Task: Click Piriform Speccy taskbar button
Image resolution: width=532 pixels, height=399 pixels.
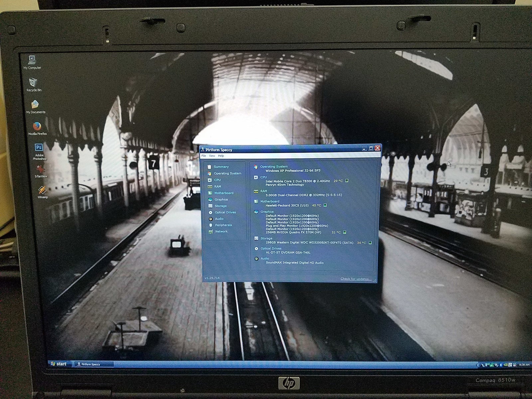Action: tap(94, 364)
